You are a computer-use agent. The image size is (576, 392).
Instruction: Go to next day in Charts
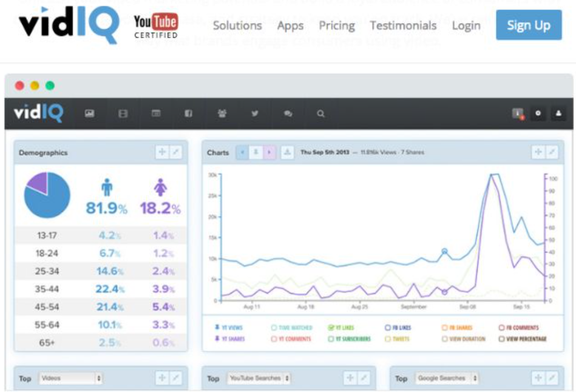tap(269, 152)
